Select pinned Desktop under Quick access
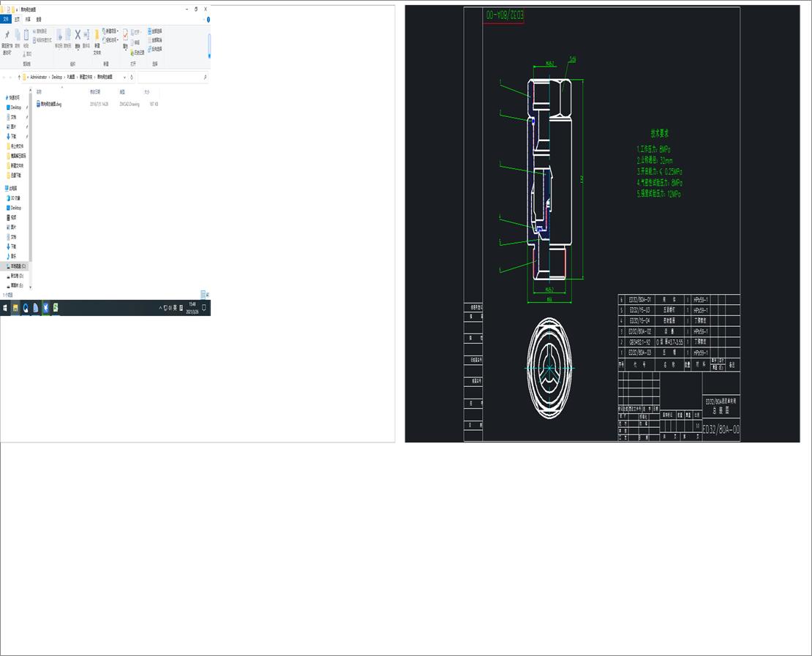The width and height of the screenshot is (812, 656). click(15, 108)
